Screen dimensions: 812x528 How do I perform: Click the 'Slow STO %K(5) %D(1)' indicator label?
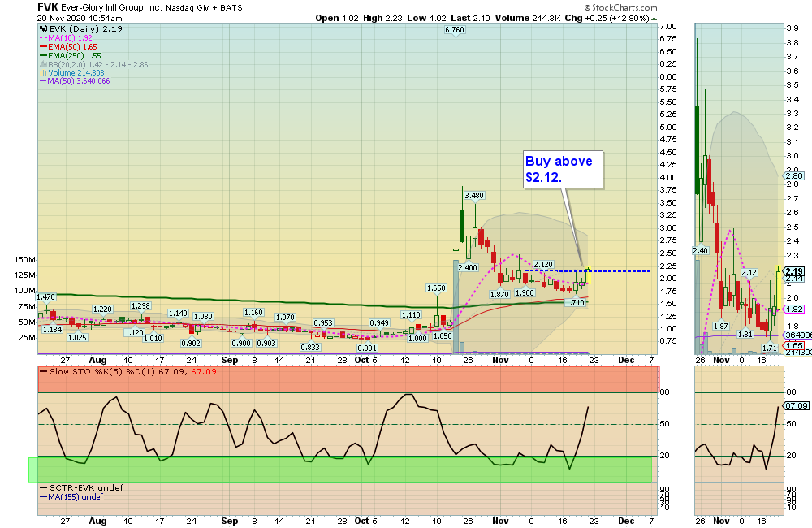coord(102,371)
